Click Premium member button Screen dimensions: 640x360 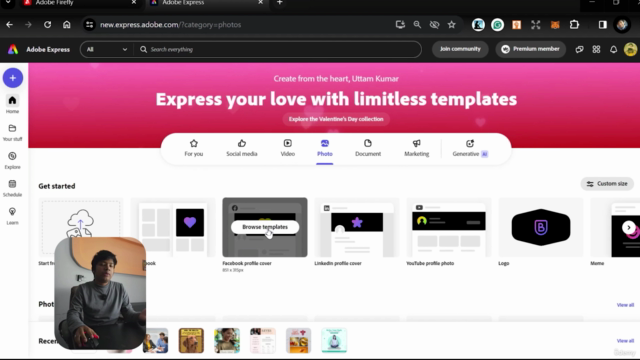click(x=531, y=49)
